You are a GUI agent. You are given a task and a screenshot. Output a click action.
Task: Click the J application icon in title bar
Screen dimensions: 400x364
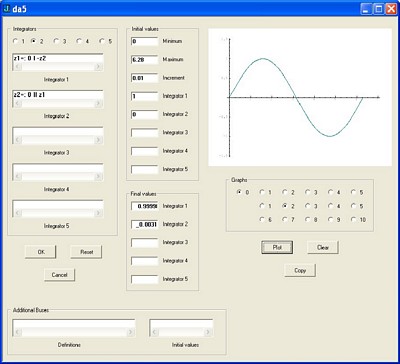point(6,8)
